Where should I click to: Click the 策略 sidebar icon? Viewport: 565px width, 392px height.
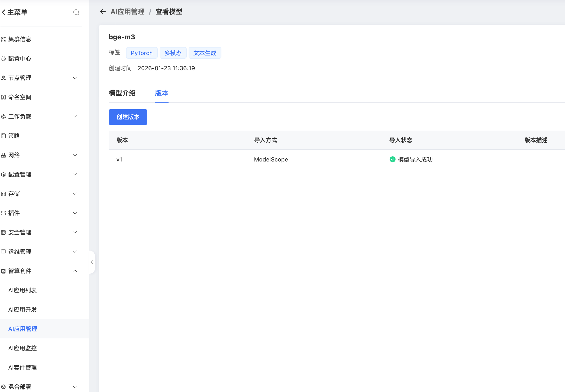tap(3, 136)
